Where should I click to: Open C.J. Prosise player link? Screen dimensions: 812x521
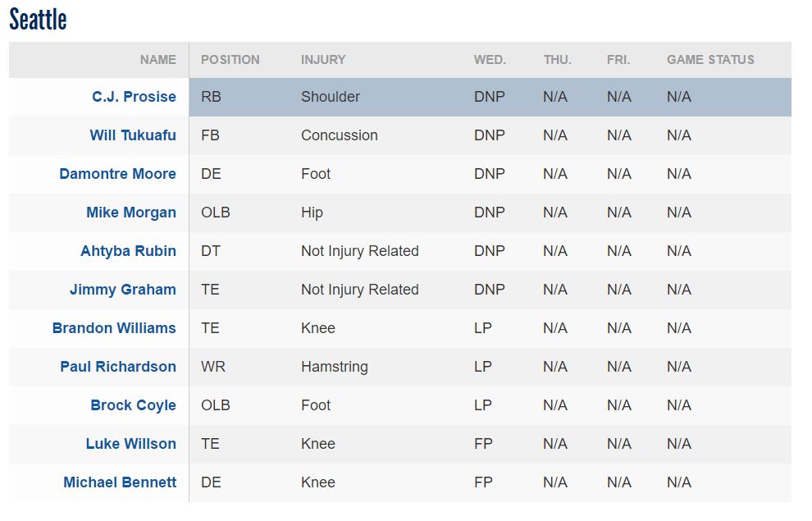135,97
